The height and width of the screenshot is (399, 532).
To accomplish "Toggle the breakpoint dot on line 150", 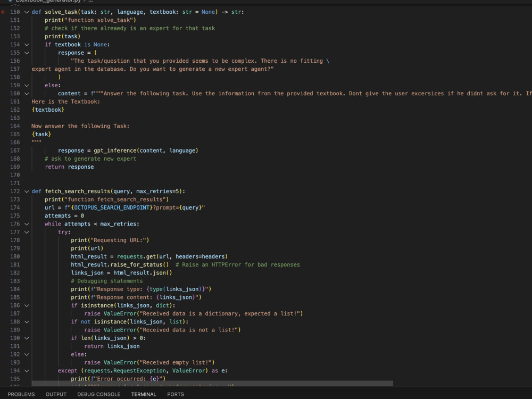I will point(3,12).
